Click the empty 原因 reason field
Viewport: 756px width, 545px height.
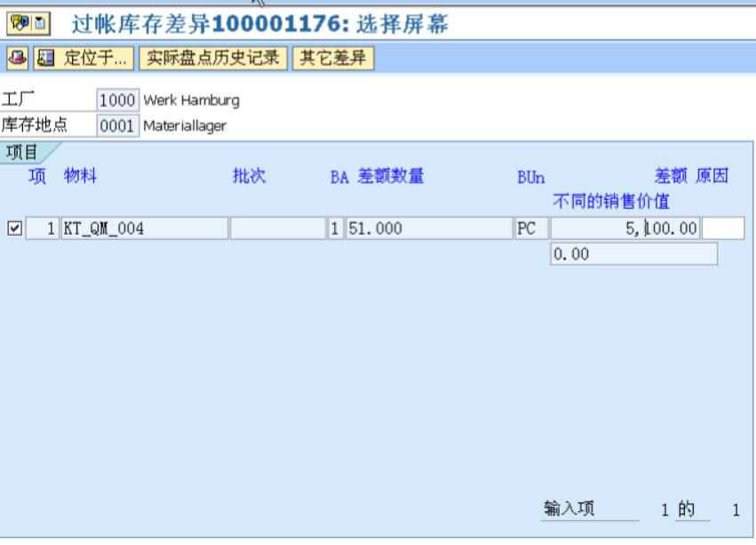[x=724, y=228]
